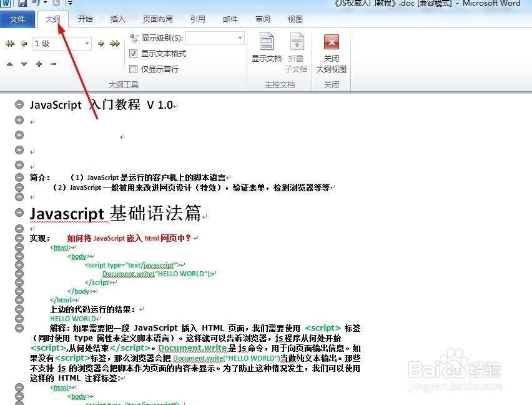The width and height of the screenshot is (532, 405).
Task: Click the 显示文档 show document button
Action: (267, 47)
